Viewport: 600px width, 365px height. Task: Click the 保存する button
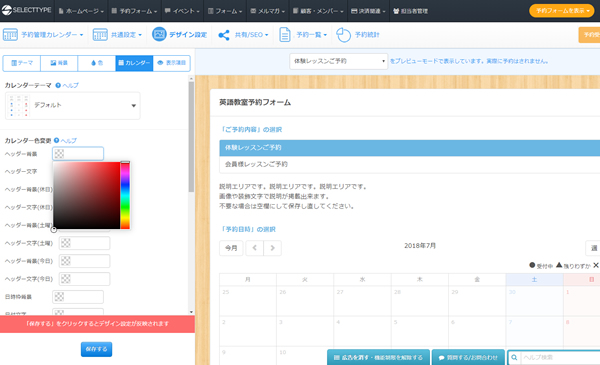click(x=96, y=349)
